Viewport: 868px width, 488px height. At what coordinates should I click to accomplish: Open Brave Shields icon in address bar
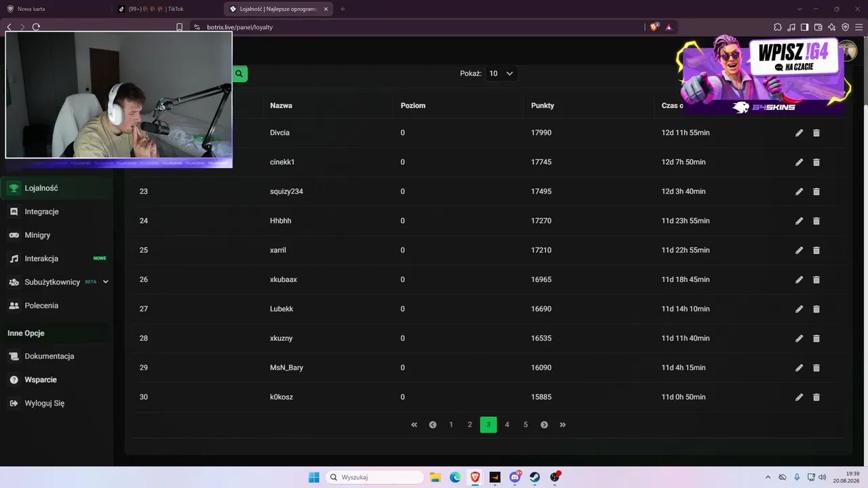(x=654, y=27)
